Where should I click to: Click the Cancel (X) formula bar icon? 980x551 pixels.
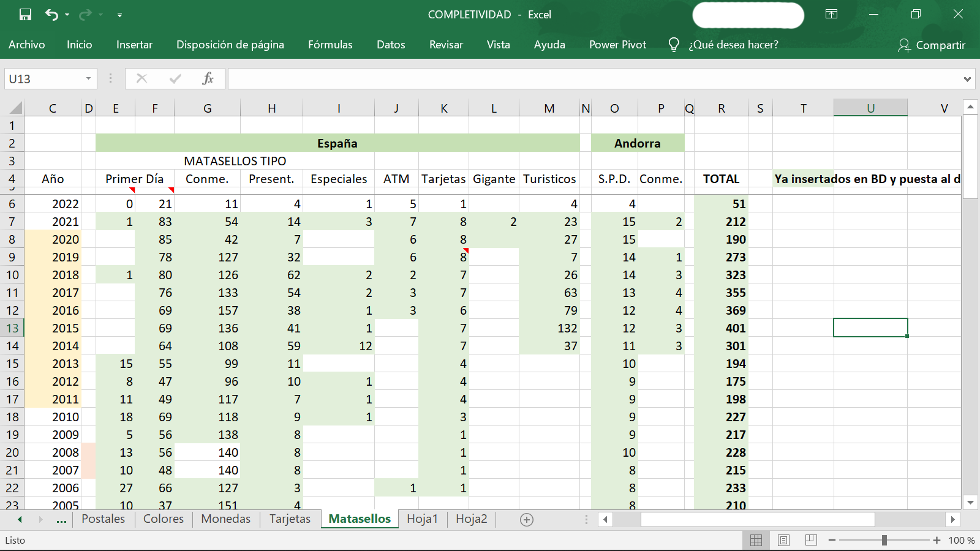click(141, 78)
